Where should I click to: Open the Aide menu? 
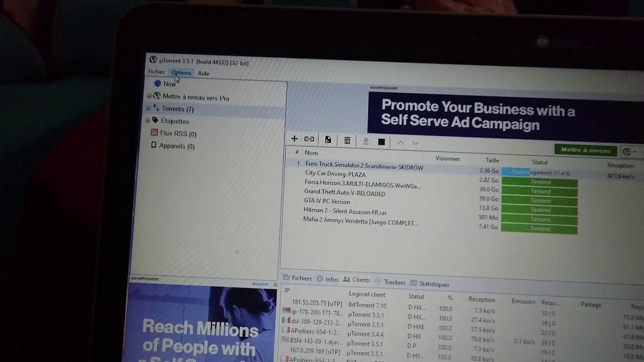click(203, 73)
